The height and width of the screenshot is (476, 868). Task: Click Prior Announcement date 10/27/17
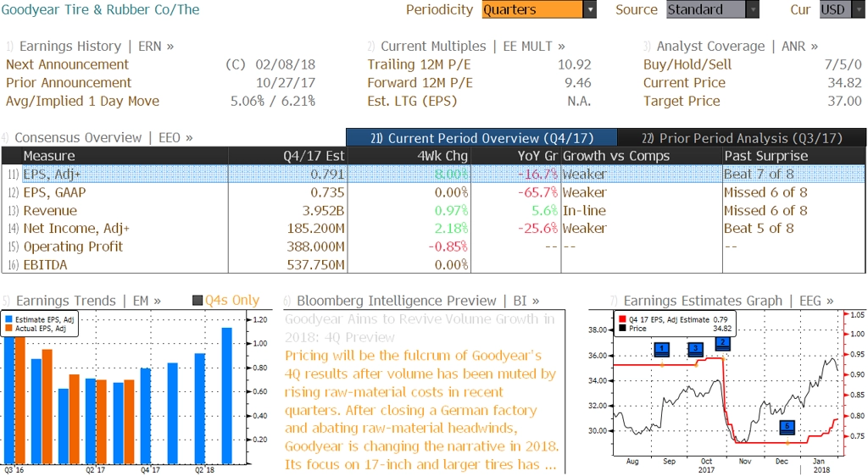point(285,82)
